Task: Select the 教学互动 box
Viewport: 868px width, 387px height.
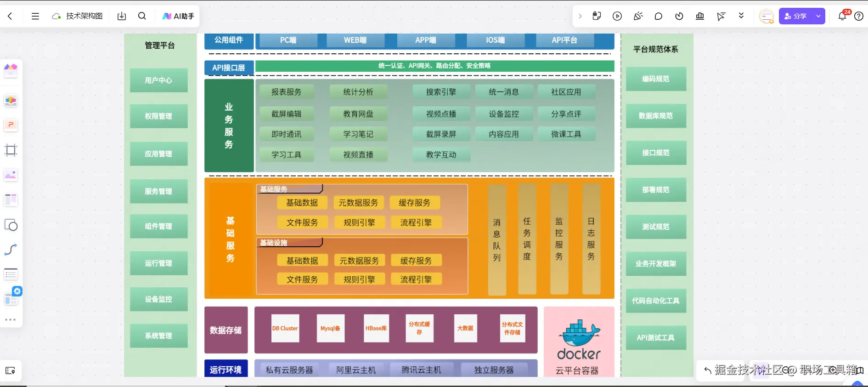Action: pyautogui.click(x=441, y=155)
